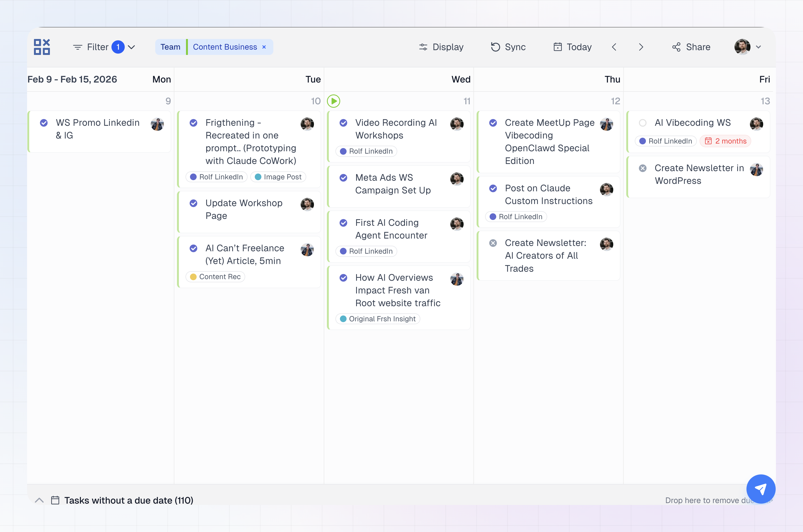
Task: Click the Content Rec tag
Action: [215, 277]
